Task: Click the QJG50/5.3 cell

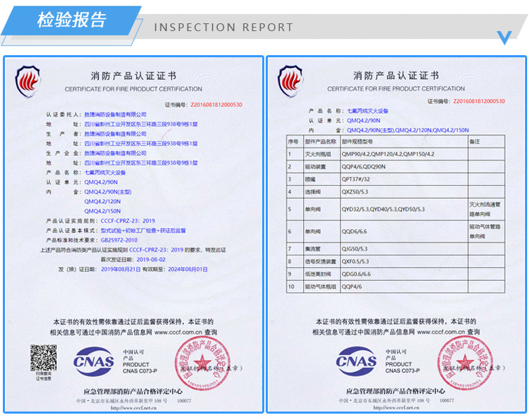Action: pyautogui.click(x=404, y=249)
